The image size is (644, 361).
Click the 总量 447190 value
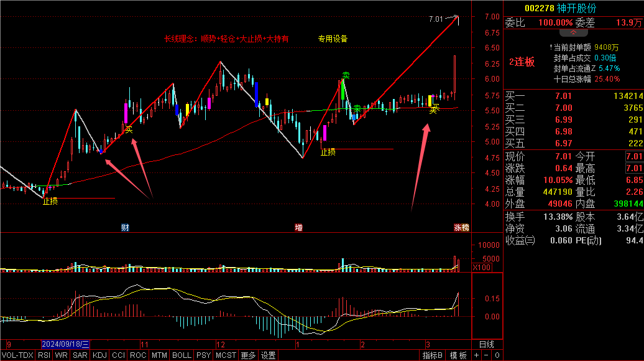point(558,192)
